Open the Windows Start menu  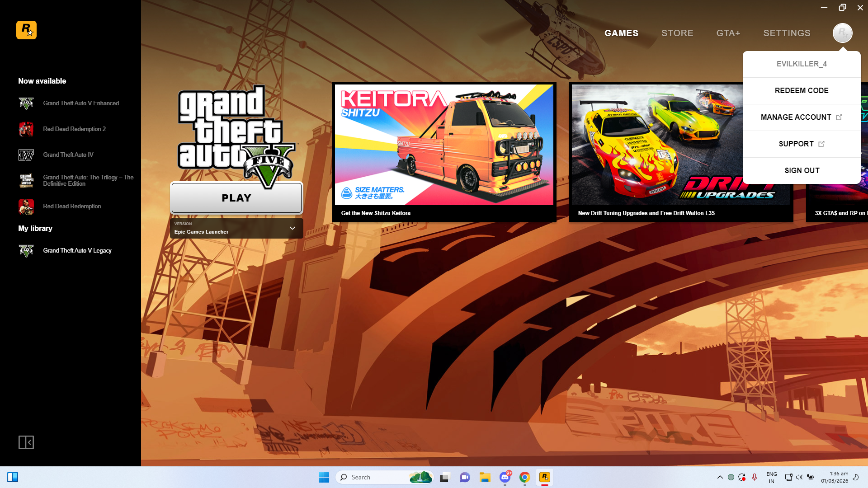tap(324, 477)
